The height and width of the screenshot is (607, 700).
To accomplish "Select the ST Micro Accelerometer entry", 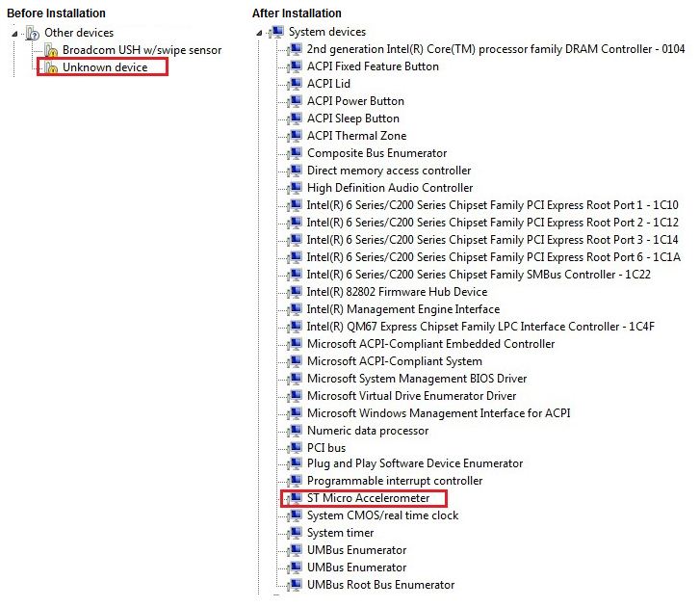I will pyautogui.click(x=369, y=498).
